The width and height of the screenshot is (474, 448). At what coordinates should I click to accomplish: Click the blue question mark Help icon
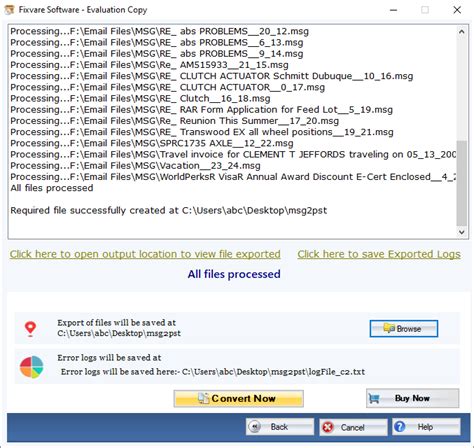click(x=400, y=427)
